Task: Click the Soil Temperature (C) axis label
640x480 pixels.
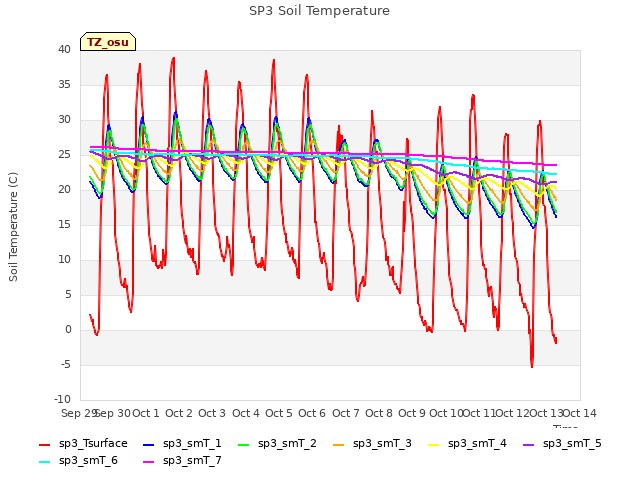Action: click(13, 227)
